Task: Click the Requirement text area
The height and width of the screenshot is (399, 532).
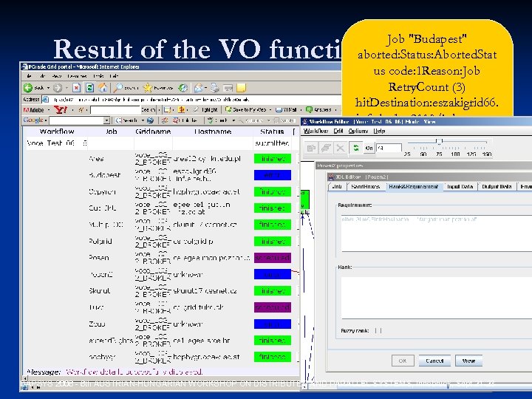Action: [x=437, y=233]
